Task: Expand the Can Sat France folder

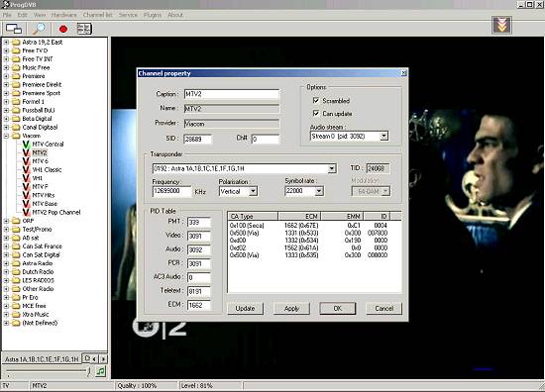Action: pos(6,246)
